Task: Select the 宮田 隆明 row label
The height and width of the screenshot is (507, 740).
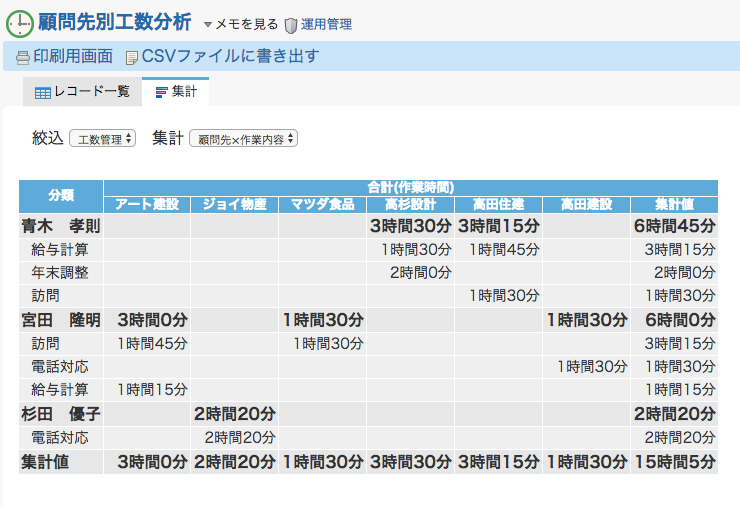Action: 61,320
